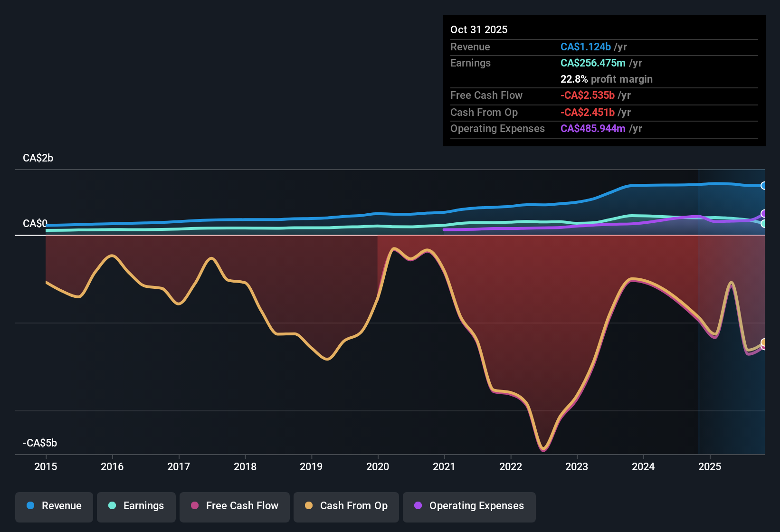The image size is (780, 532).
Task: Click the purple Operating Expenses legend dot
Action: click(x=418, y=506)
